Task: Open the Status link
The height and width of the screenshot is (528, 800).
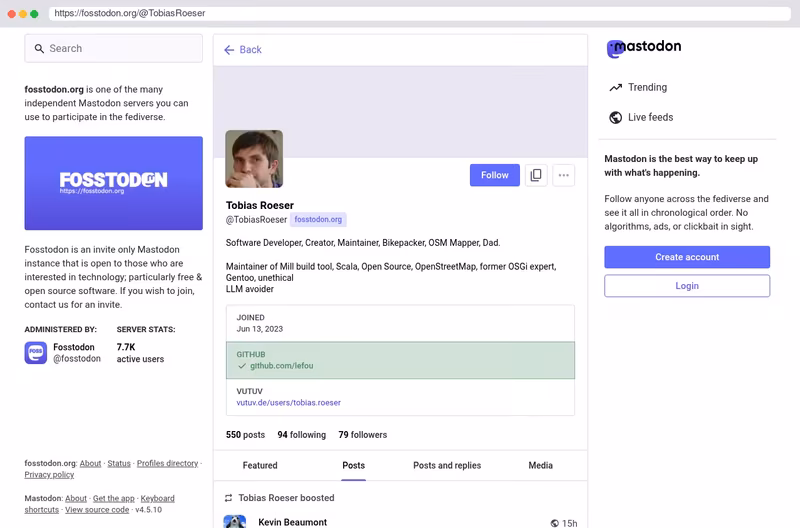Action: point(119,463)
